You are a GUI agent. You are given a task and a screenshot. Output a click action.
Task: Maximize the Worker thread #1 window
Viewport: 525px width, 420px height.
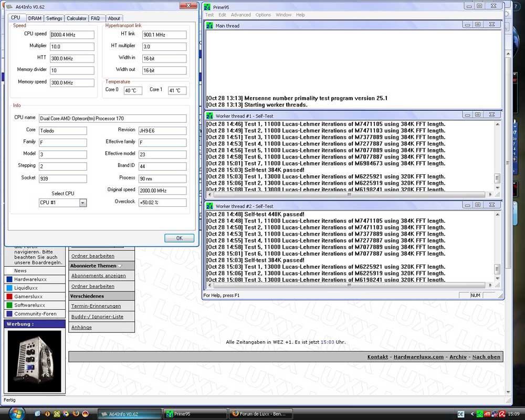[x=478, y=115]
